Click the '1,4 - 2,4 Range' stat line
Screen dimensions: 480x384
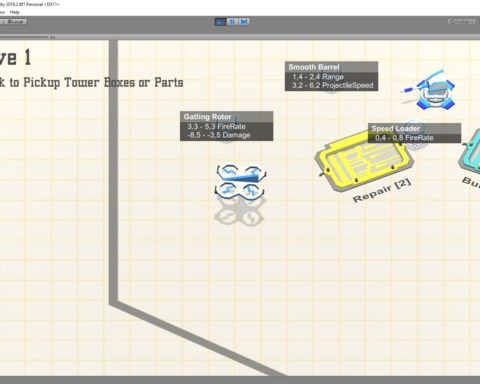pyautogui.click(x=318, y=77)
